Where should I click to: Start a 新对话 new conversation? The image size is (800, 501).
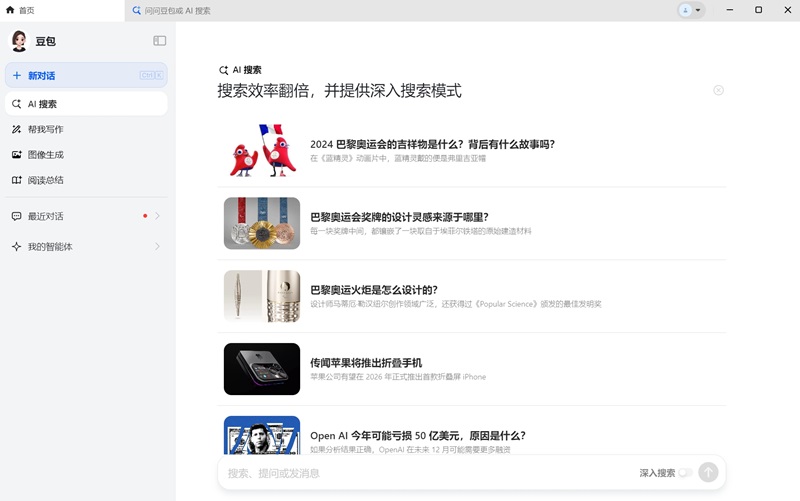(x=86, y=76)
